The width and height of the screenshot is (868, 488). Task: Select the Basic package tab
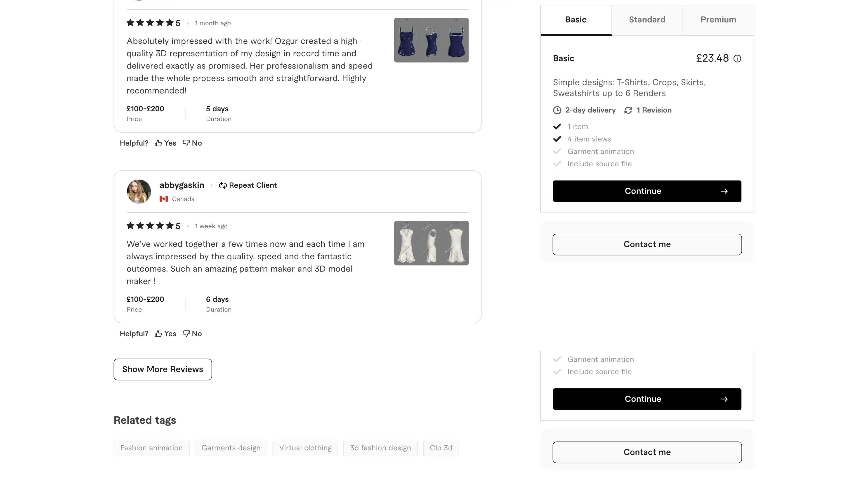click(x=576, y=20)
